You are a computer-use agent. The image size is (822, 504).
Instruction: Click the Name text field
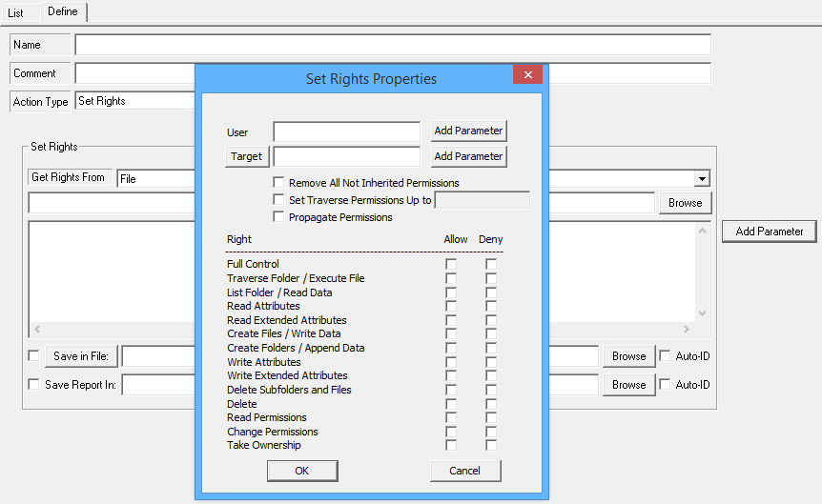[x=393, y=45]
